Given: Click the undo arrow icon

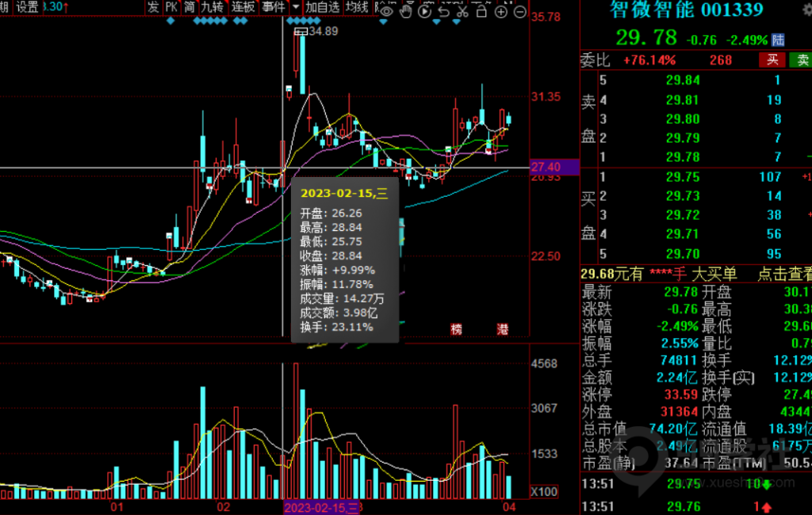Looking at the screenshot, I should click(444, 11).
